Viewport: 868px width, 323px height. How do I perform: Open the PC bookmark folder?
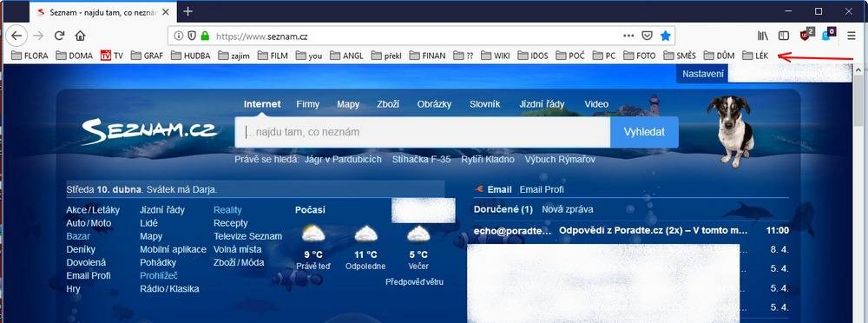pos(604,56)
